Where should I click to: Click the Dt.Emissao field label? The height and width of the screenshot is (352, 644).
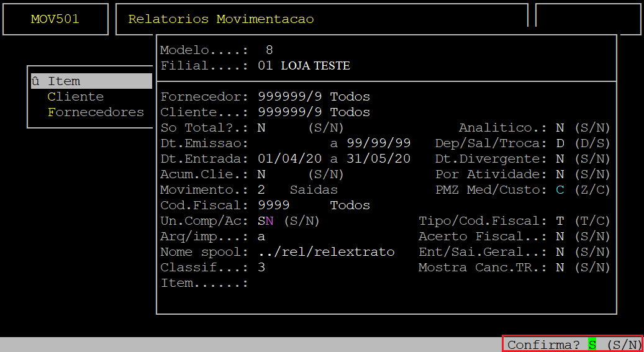pos(204,143)
